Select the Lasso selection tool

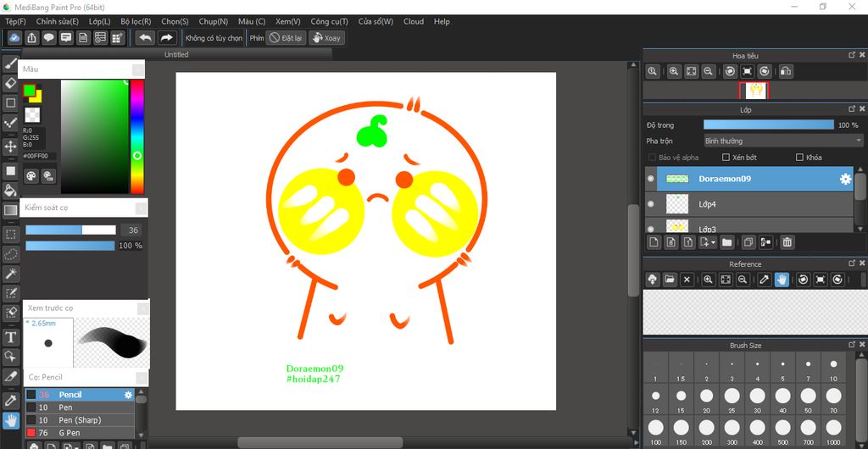[x=10, y=254]
